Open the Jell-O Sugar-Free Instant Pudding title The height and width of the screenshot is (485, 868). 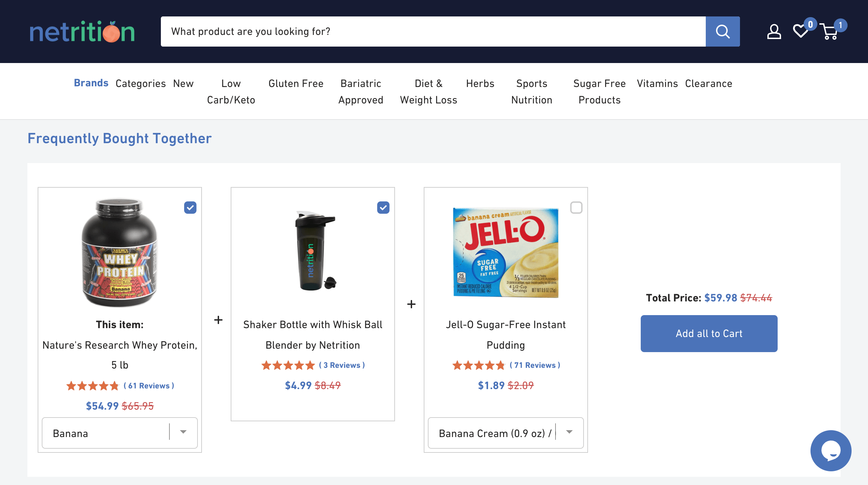tap(506, 335)
